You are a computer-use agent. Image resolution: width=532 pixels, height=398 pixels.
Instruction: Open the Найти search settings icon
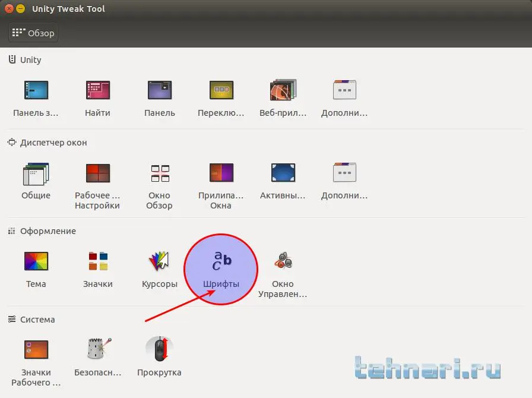click(x=98, y=90)
